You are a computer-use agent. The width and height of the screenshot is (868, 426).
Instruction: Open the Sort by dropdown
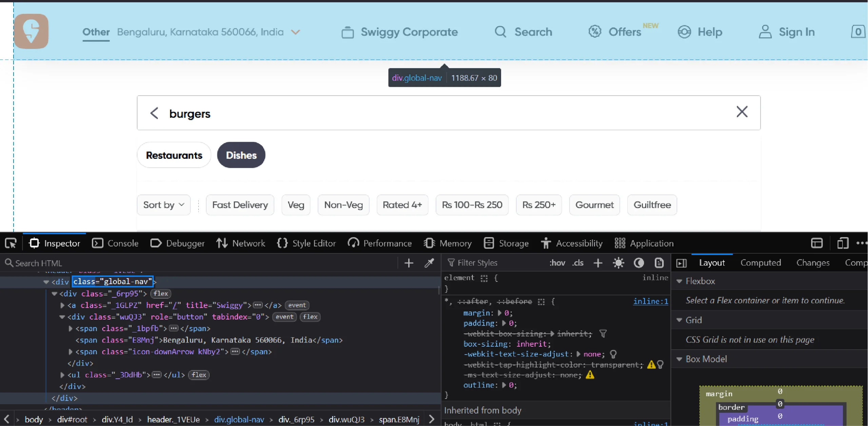pyautogui.click(x=164, y=205)
